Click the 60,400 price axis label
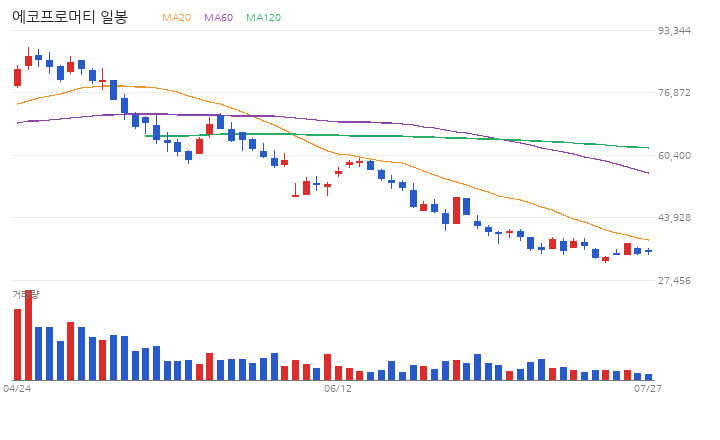 674,156
